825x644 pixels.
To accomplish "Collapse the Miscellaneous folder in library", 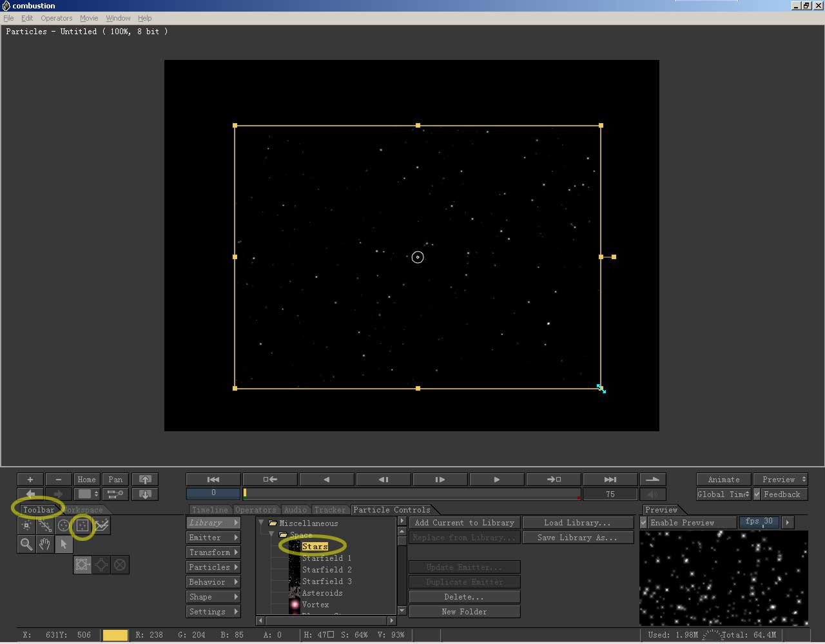I will pos(262,523).
